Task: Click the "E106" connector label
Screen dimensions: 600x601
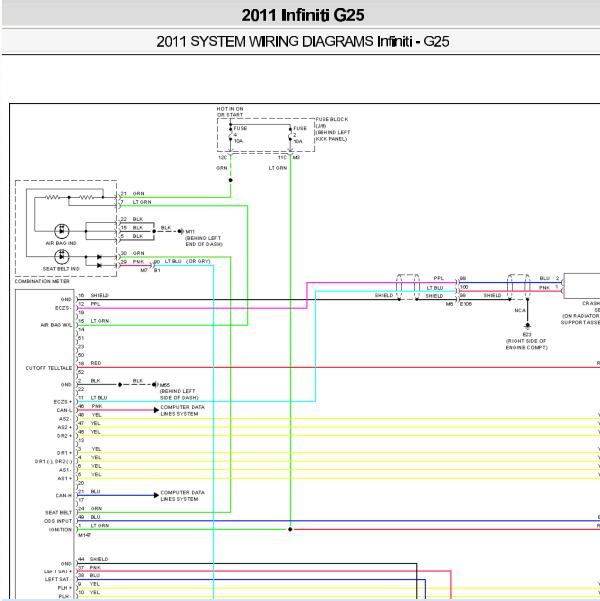Action: click(466, 304)
